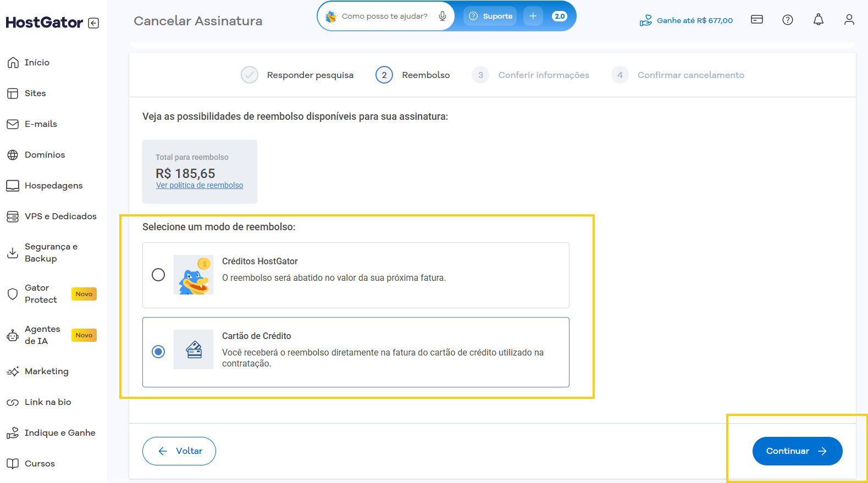Screen dimensions: 868x483
Task: Open E-mails envelope icon in sidebar
Action: 13,124
